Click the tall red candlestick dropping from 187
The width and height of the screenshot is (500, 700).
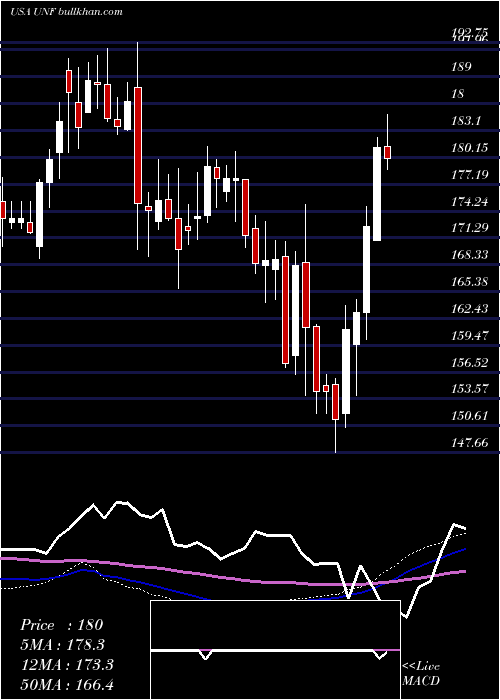138,145
